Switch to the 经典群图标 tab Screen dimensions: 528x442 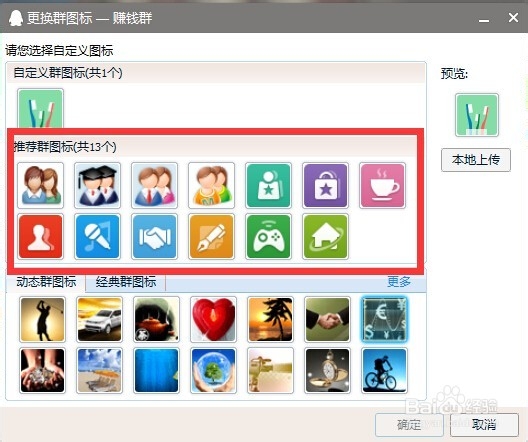(x=126, y=282)
